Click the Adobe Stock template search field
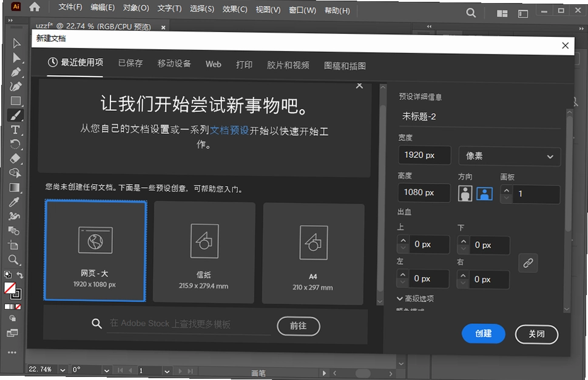The height and width of the screenshot is (380, 588). pyautogui.click(x=190, y=324)
